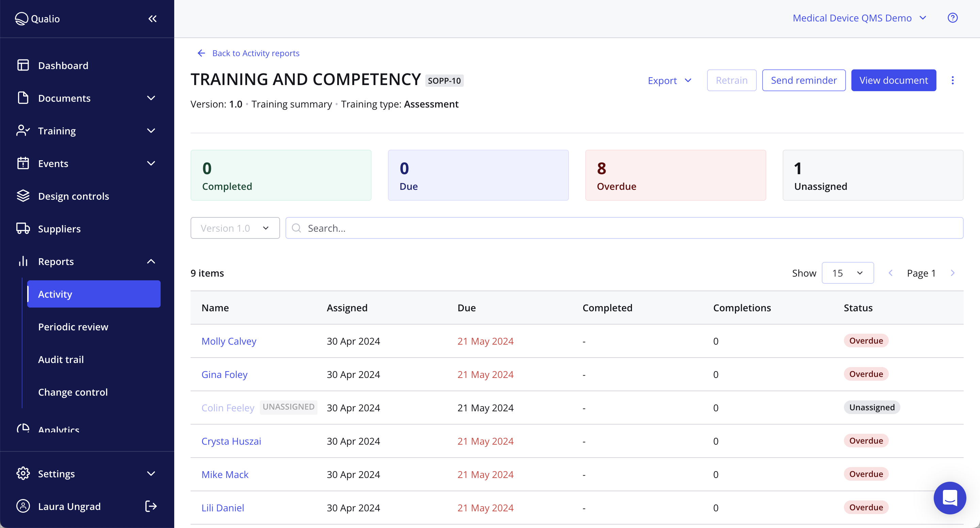
Task: Select the Training icon in the sidebar
Action: pos(23,131)
